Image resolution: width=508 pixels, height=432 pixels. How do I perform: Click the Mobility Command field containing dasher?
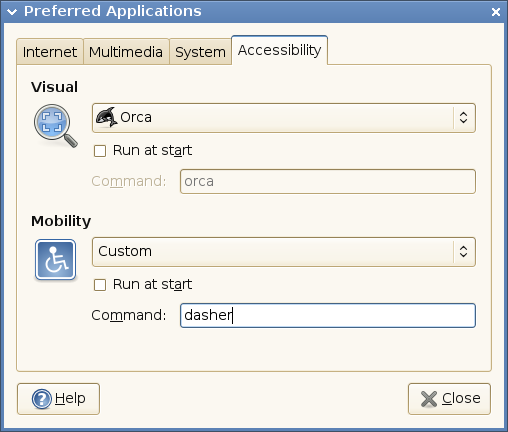click(328, 315)
